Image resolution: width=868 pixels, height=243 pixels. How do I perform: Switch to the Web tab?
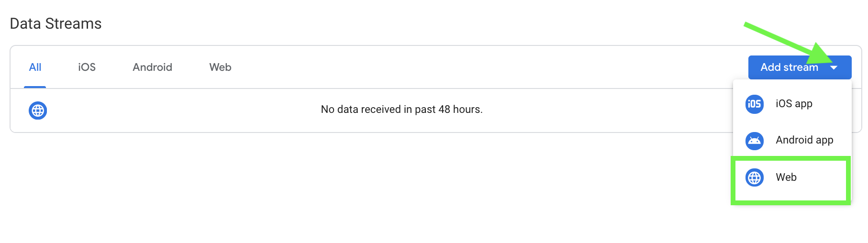click(x=220, y=67)
